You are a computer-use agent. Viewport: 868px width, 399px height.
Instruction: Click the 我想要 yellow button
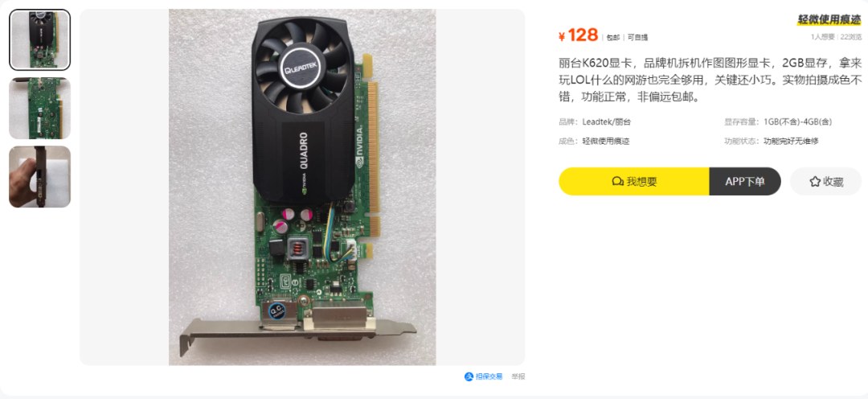[x=634, y=181]
